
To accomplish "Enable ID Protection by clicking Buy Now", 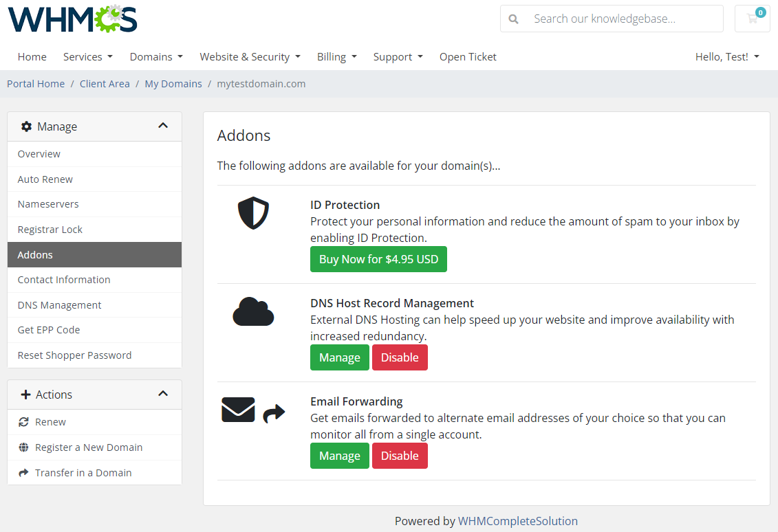I will click(378, 259).
